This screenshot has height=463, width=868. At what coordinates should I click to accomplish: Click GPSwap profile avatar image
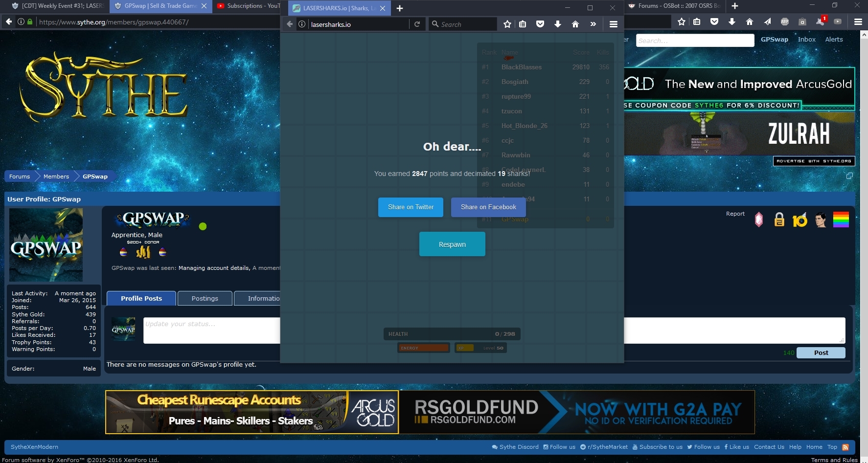point(46,244)
